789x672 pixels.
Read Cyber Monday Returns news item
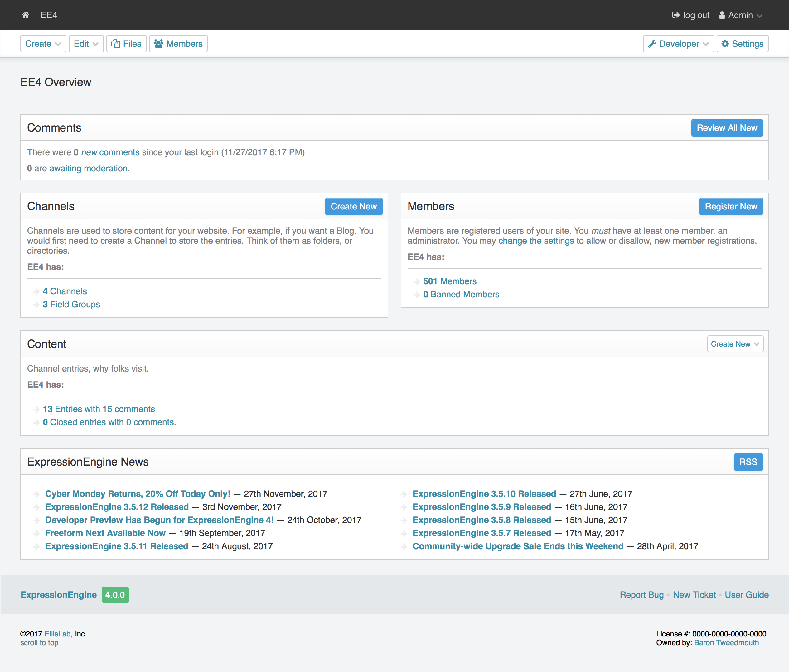click(138, 494)
